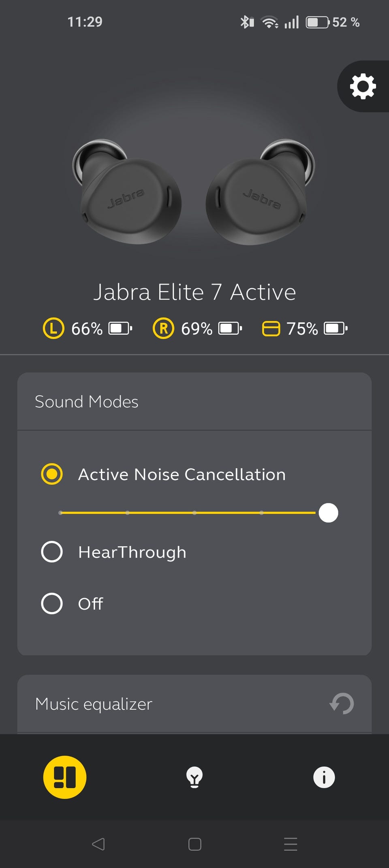Tap the Sound Modes header
The width and height of the screenshot is (389, 868).
86,402
